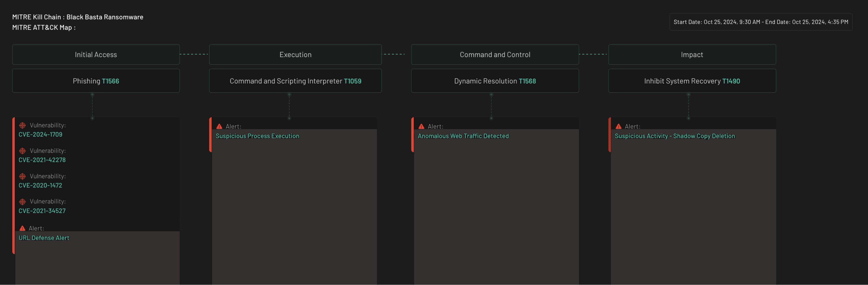Click the warning icon above Anomalous Web Traffic
Image resolution: width=868 pixels, height=285 pixels.
coord(421,126)
